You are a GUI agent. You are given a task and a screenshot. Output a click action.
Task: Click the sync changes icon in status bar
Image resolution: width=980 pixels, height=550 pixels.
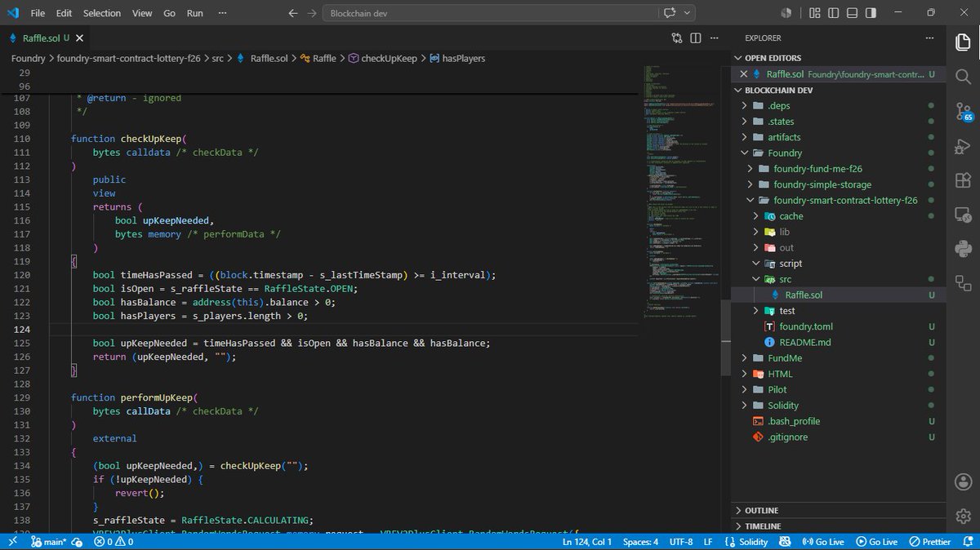point(78,542)
